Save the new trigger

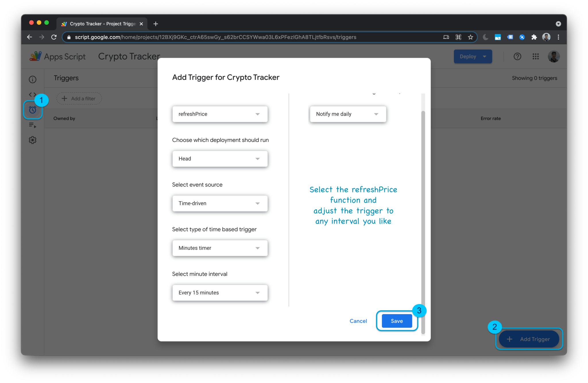coord(396,321)
